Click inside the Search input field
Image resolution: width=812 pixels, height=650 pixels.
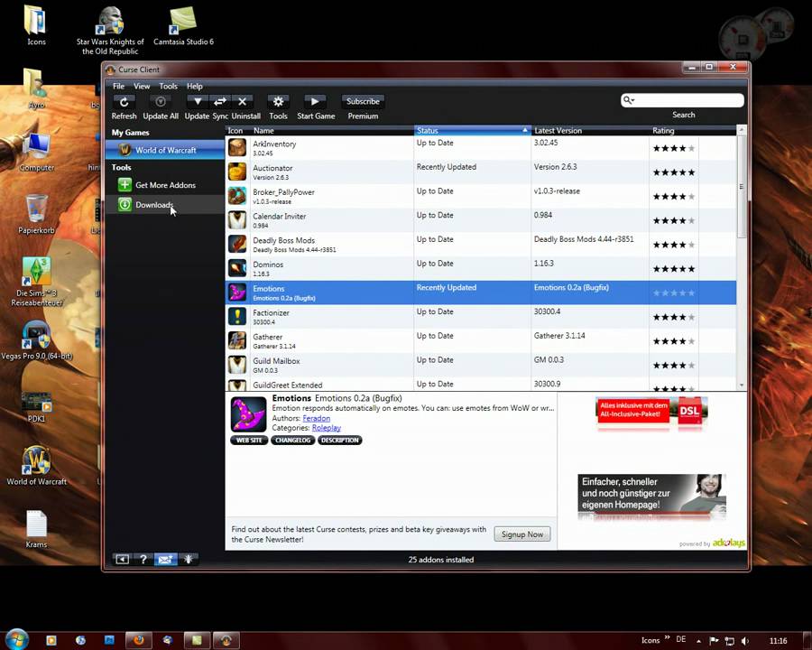[x=688, y=100]
